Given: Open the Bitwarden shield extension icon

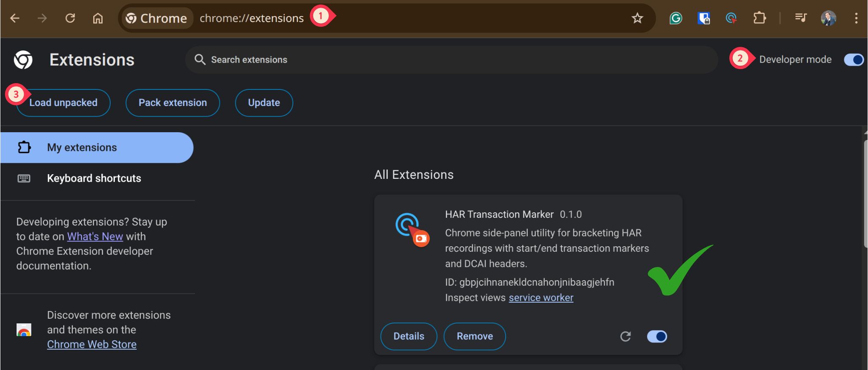Looking at the screenshot, I should tap(704, 18).
